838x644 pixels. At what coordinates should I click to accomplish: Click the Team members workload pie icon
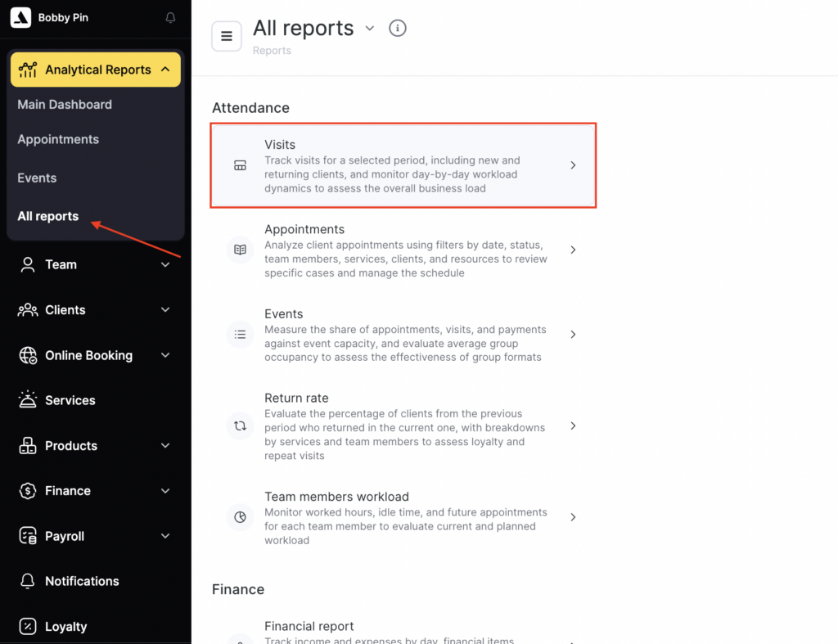tap(240, 517)
